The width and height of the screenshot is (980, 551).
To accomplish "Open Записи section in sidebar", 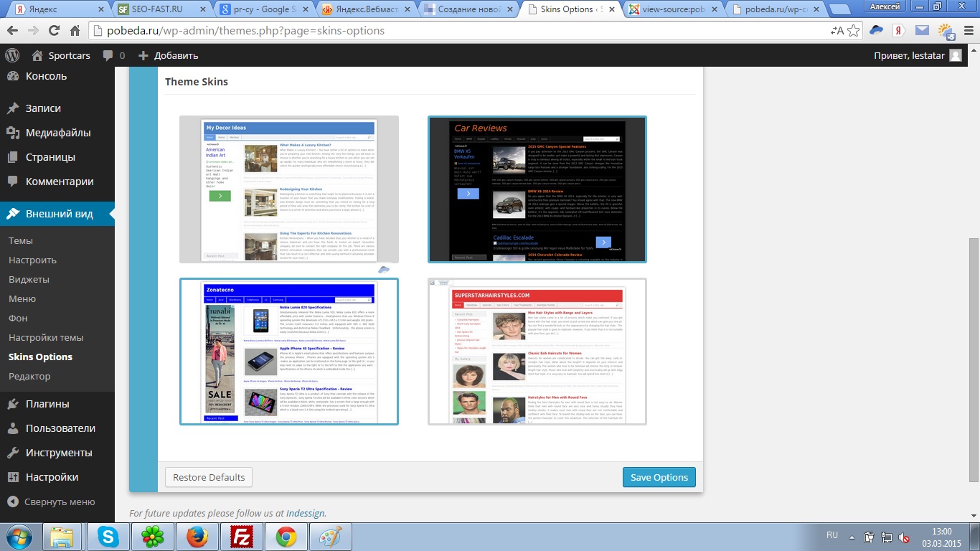I will (x=43, y=108).
